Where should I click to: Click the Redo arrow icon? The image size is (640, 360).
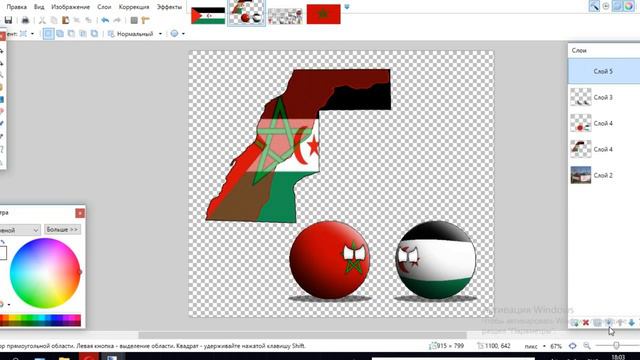point(117,20)
